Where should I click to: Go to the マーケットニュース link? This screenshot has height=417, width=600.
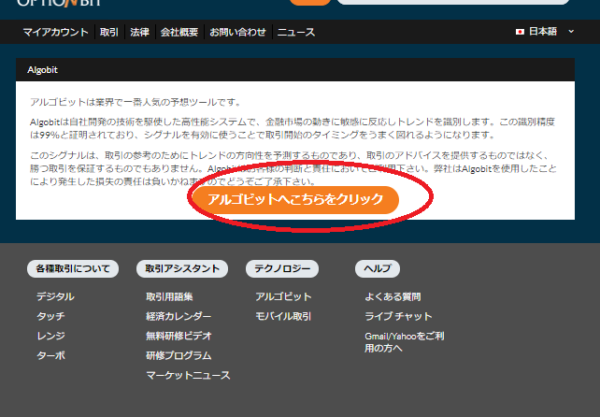coord(188,375)
